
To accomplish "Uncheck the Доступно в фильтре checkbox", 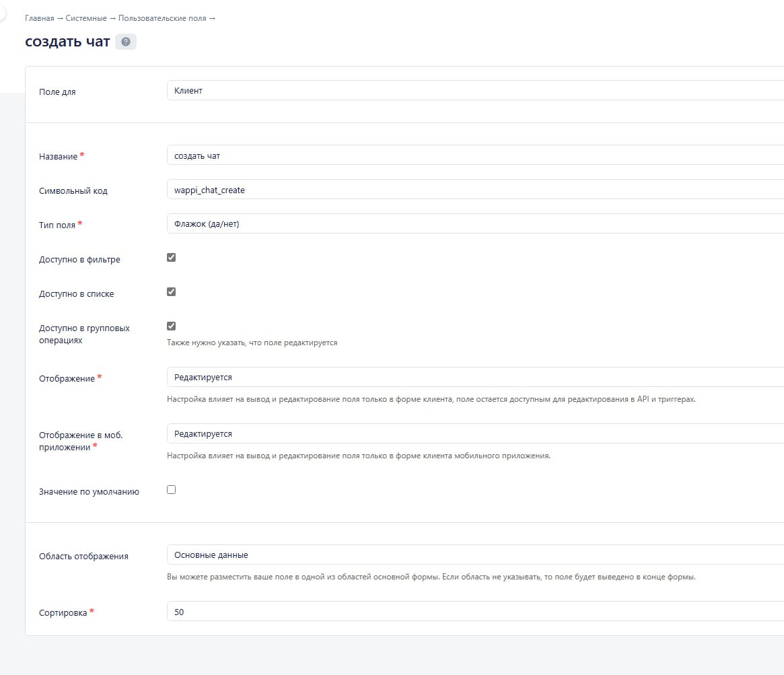I will (171, 258).
